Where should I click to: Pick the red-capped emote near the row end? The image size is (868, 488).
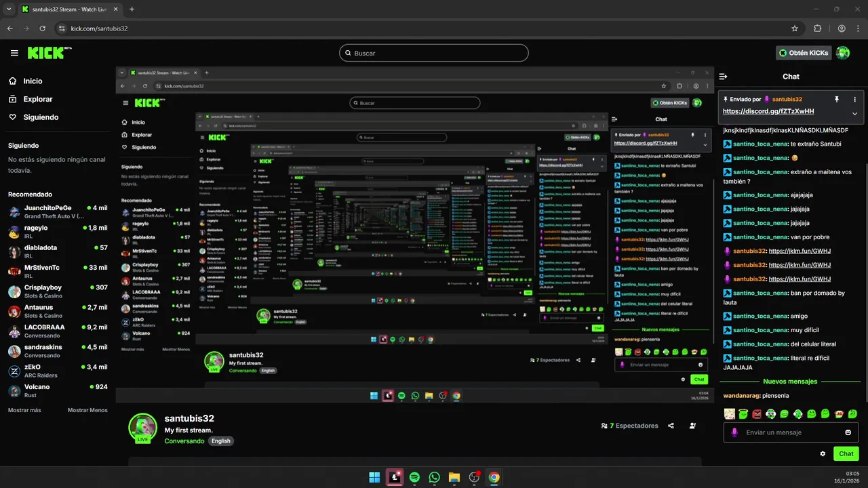tap(839, 413)
